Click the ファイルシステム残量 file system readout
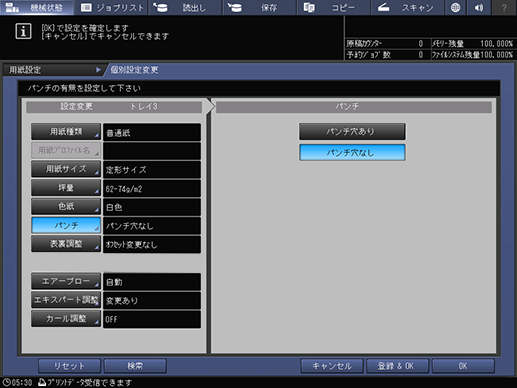 coord(473,55)
